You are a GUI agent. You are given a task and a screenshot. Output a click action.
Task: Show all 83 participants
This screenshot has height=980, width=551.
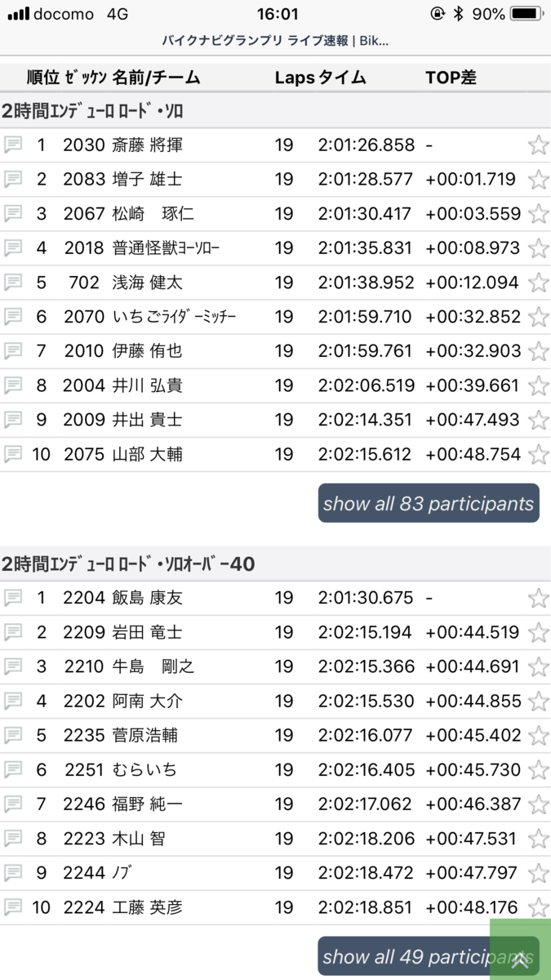(x=429, y=503)
